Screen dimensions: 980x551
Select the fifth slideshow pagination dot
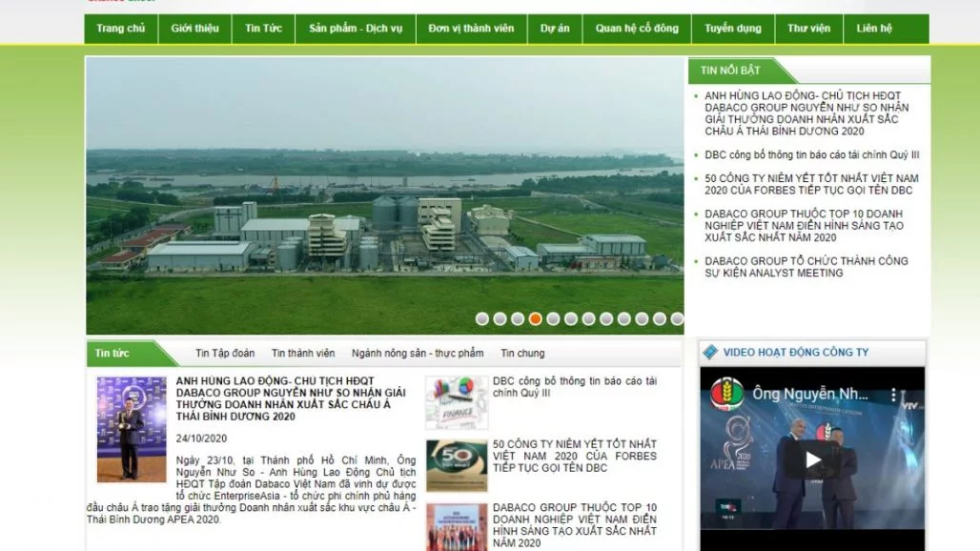pos(553,318)
